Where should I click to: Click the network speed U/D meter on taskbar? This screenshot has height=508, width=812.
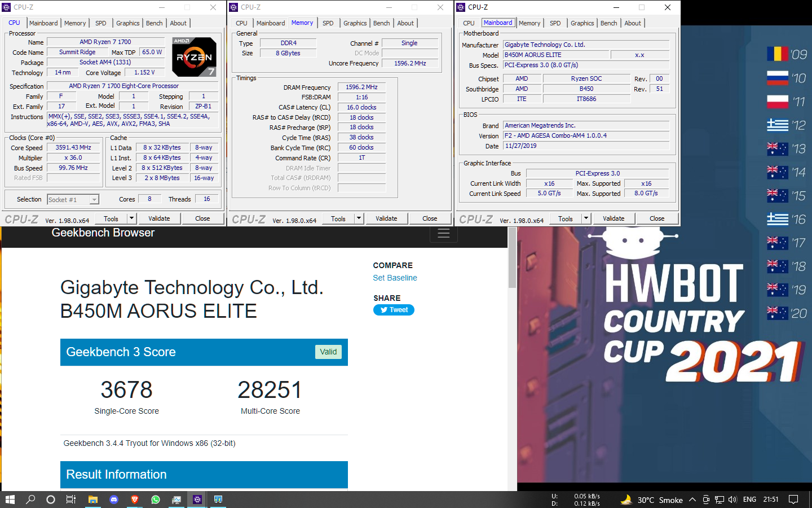pos(576,500)
